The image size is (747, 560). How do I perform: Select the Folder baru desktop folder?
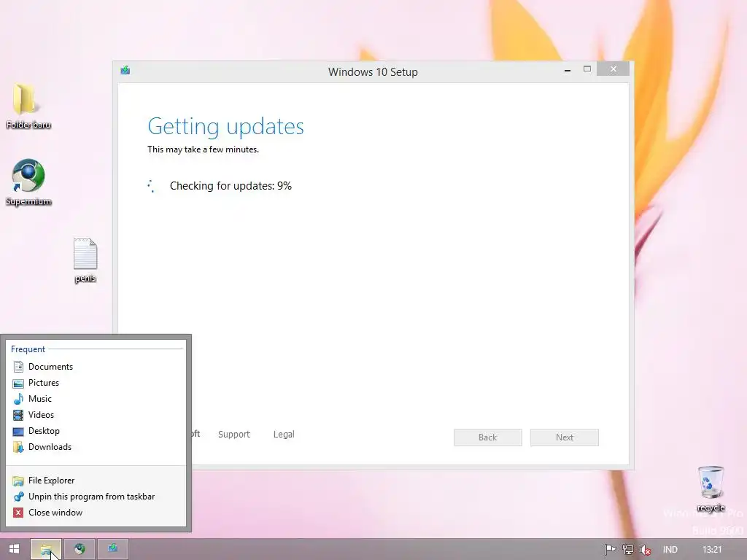point(28,106)
